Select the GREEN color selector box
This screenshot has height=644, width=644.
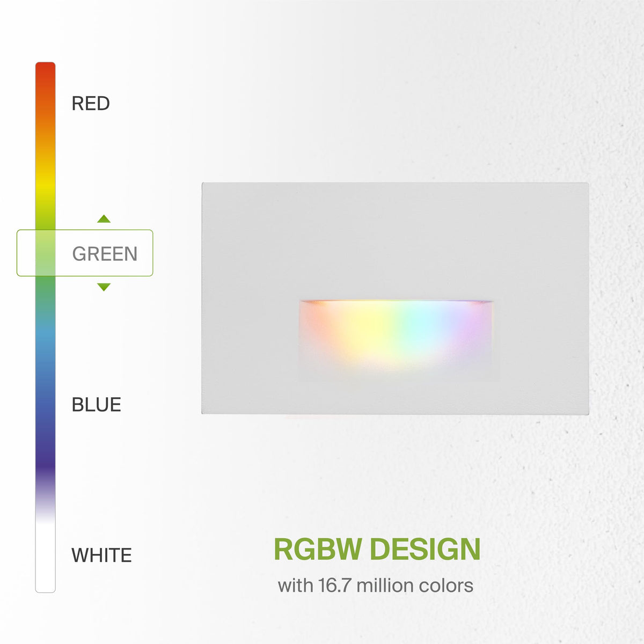tap(85, 253)
